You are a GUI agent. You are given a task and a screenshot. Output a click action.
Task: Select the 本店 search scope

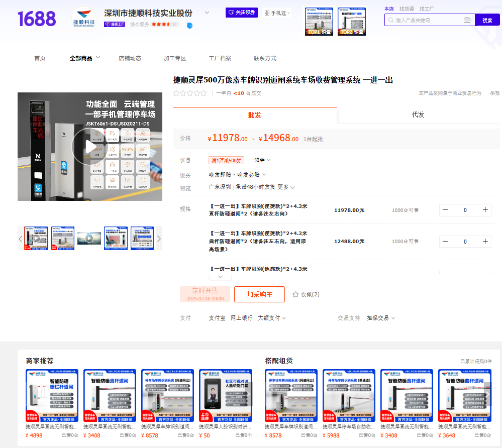point(389,9)
